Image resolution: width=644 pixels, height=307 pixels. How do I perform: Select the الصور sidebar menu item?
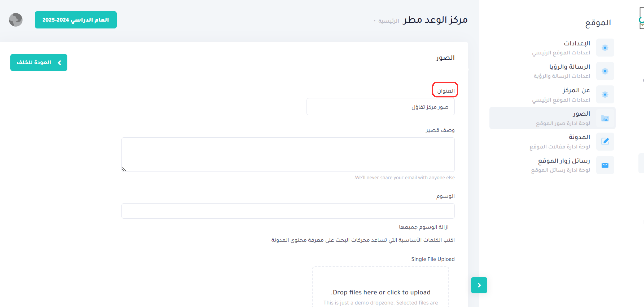click(x=552, y=118)
